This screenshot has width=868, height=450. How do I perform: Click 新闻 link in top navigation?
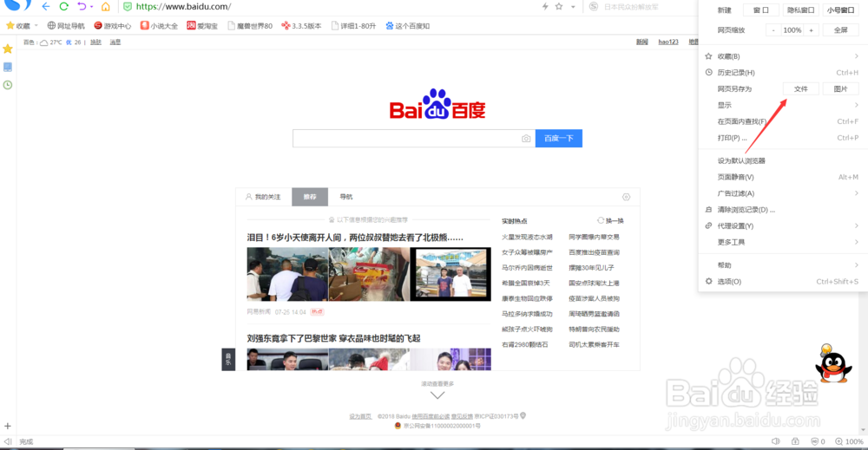641,42
